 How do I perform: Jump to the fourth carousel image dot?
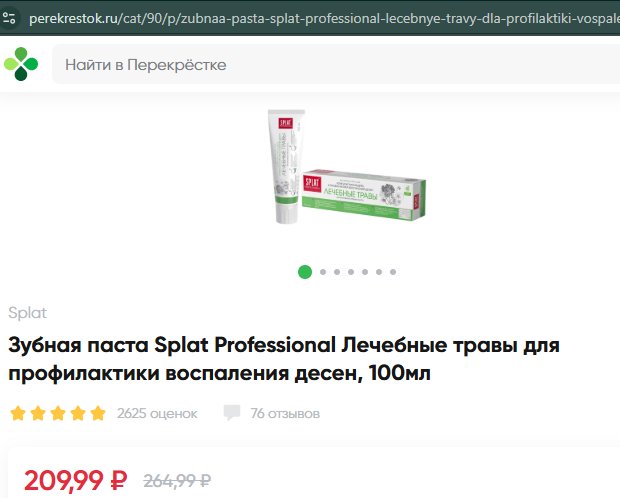tap(351, 272)
